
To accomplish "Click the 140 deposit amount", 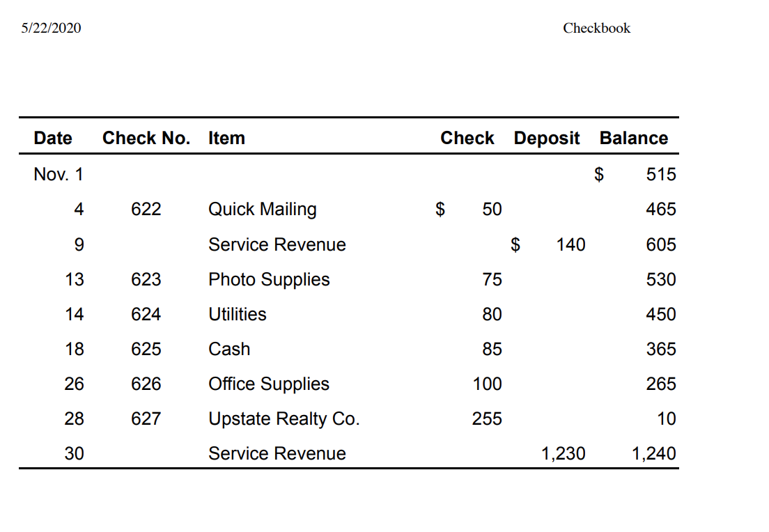I will 572,244.
